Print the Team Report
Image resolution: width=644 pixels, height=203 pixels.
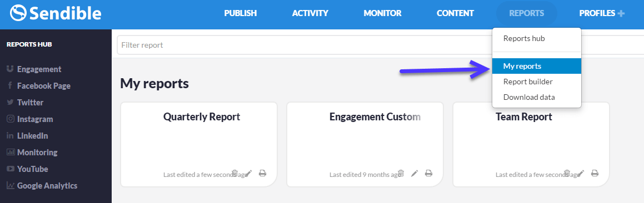[595, 174]
